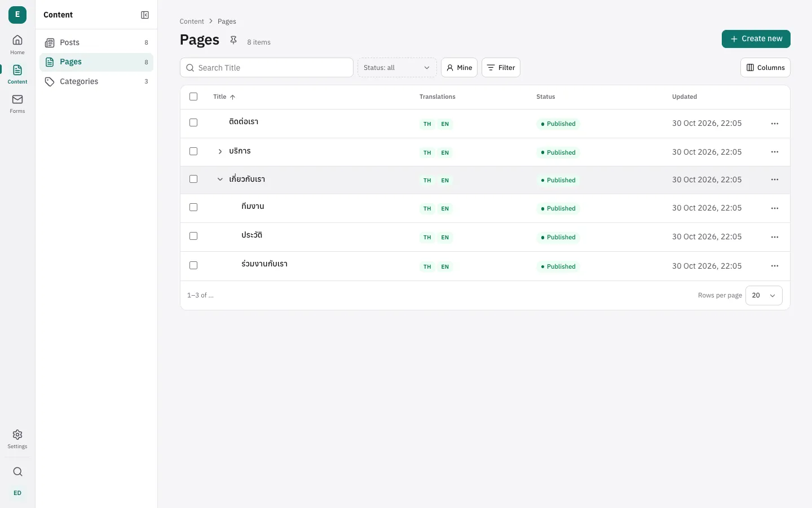The image size is (812, 508).
Task: Check the ประวัติ row checkbox
Action: coord(193,236)
